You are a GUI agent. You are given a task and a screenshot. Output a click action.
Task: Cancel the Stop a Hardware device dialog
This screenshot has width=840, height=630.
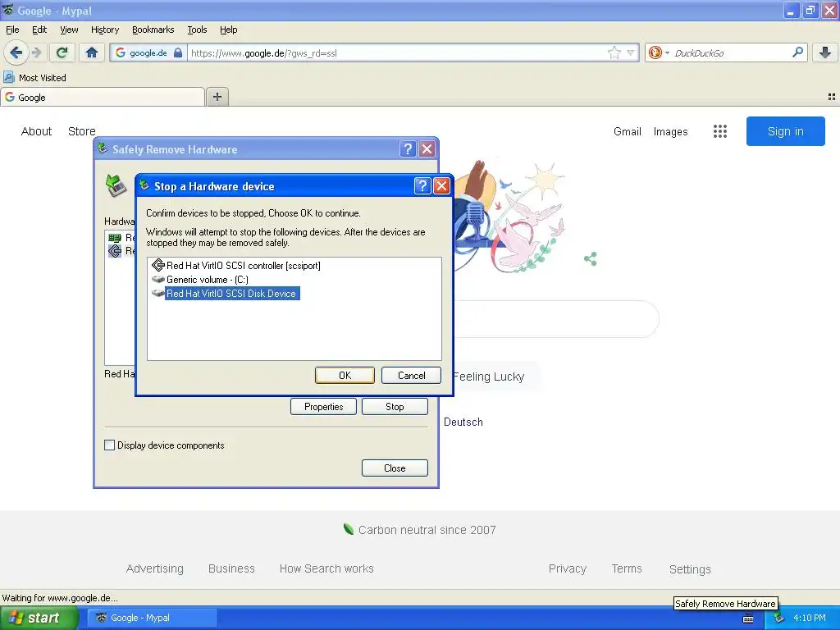412,376
